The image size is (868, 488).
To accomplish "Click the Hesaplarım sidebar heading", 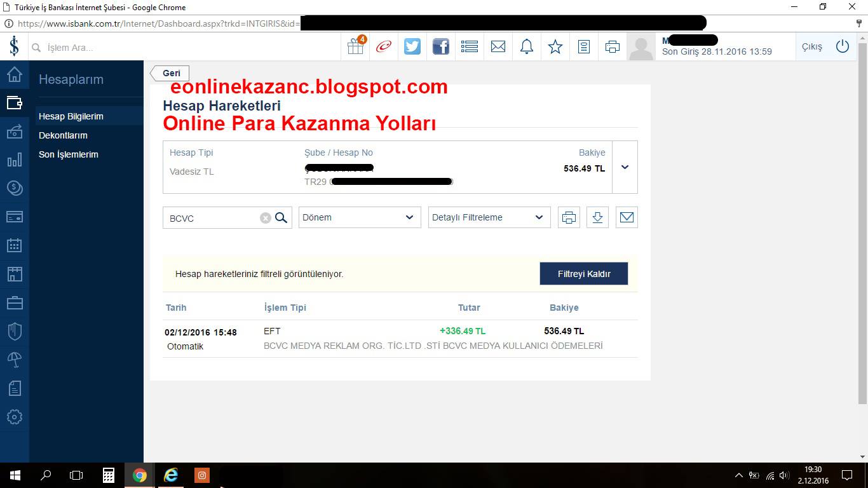I will (x=71, y=79).
